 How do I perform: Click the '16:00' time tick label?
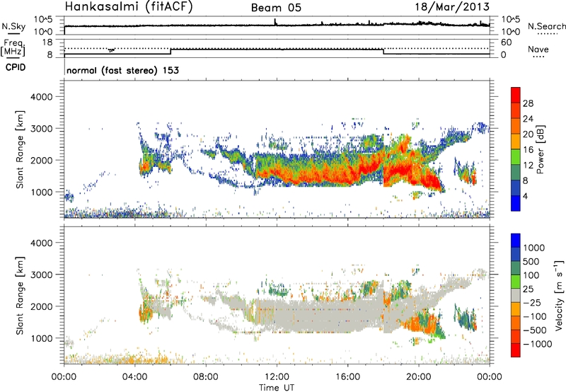tap(347, 377)
